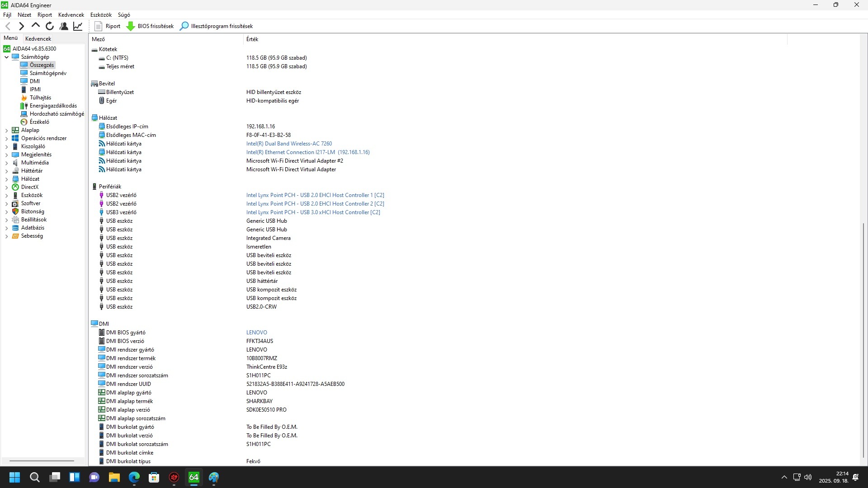
Task: Select the Érzékelő sensor tree item
Action: 39,122
